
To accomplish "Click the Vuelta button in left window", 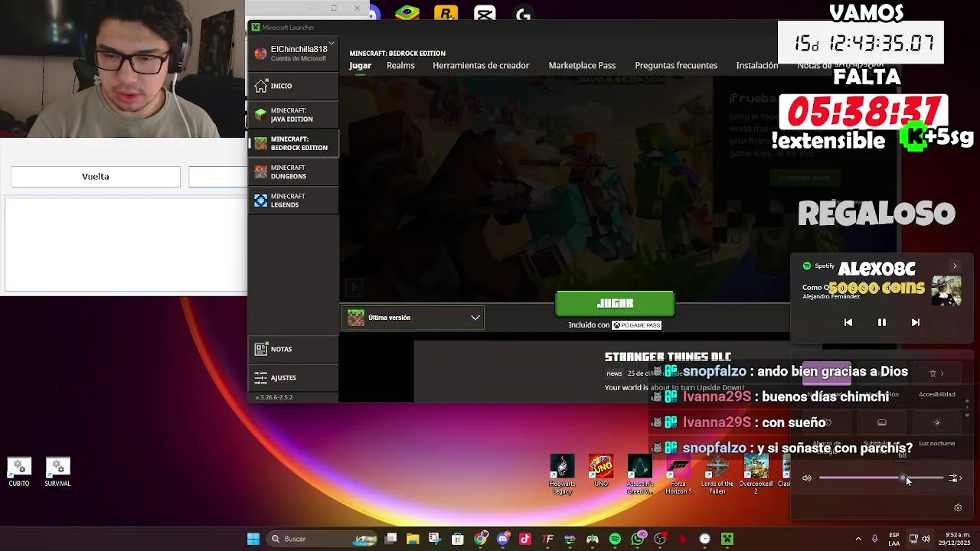I will tap(96, 177).
